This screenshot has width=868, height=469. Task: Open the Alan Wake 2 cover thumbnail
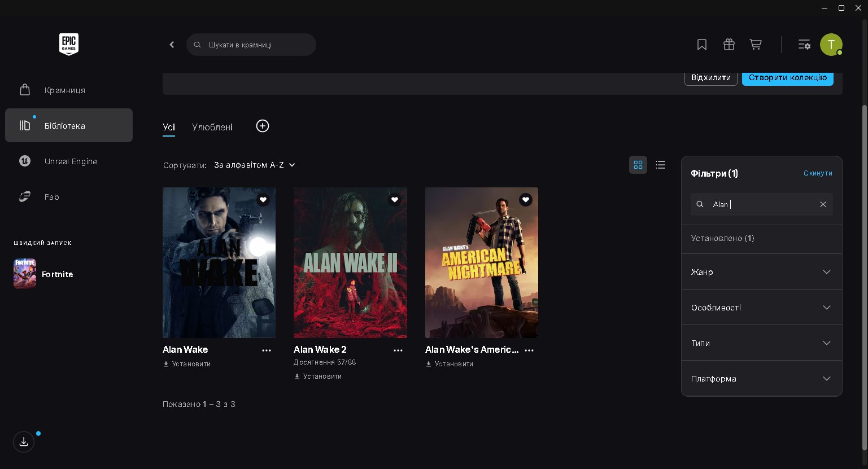click(350, 262)
